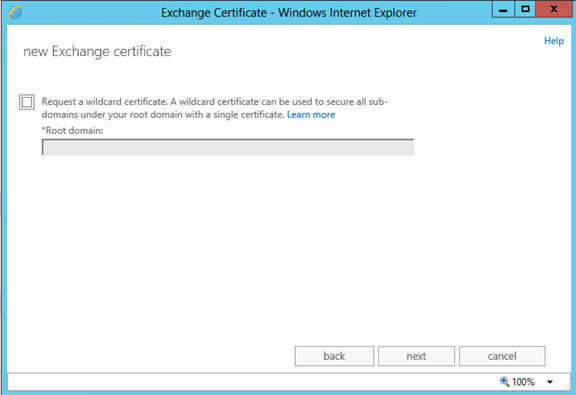Click the Internet Explorer icon in title bar
The image size is (576, 395).
click(15, 12)
